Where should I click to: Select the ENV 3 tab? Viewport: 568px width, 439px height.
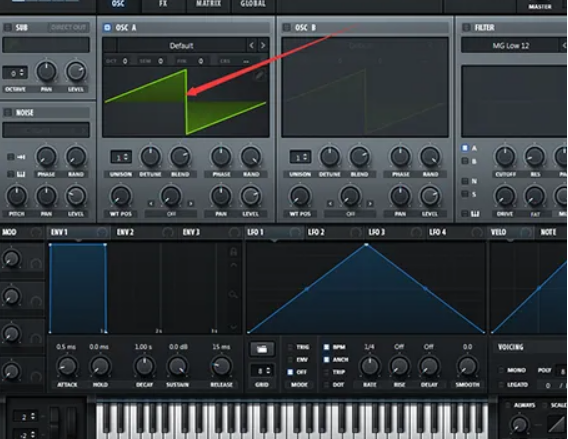click(191, 232)
